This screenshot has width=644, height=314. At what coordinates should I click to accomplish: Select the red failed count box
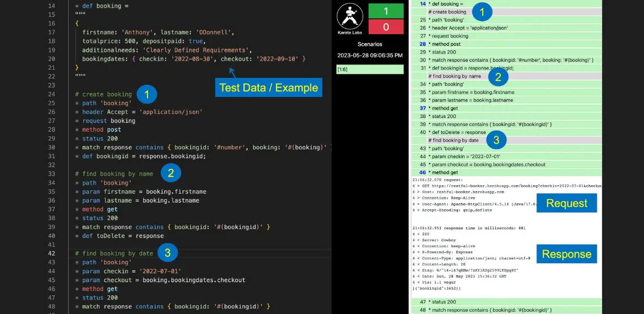[385, 26]
